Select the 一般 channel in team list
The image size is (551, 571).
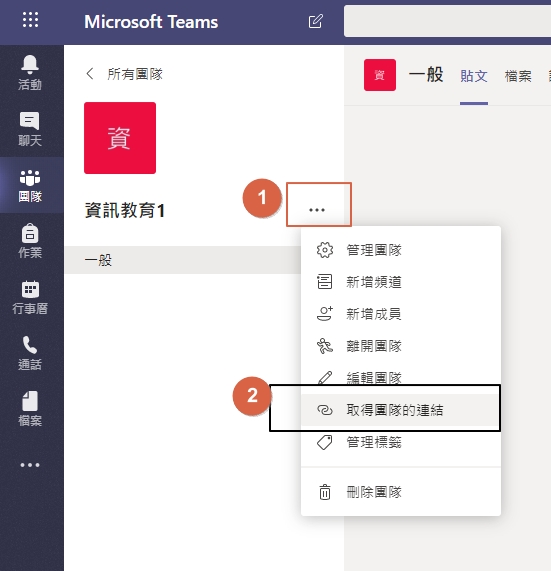click(x=183, y=260)
